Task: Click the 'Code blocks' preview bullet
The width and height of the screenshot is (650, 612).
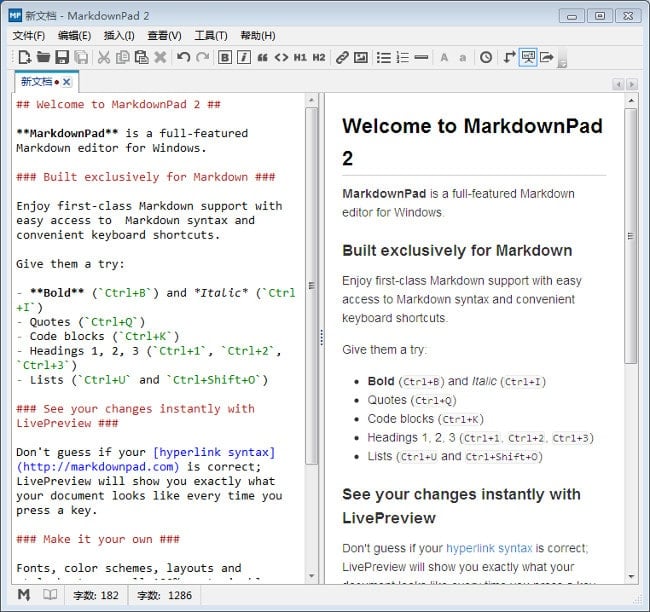Action: tap(425, 419)
